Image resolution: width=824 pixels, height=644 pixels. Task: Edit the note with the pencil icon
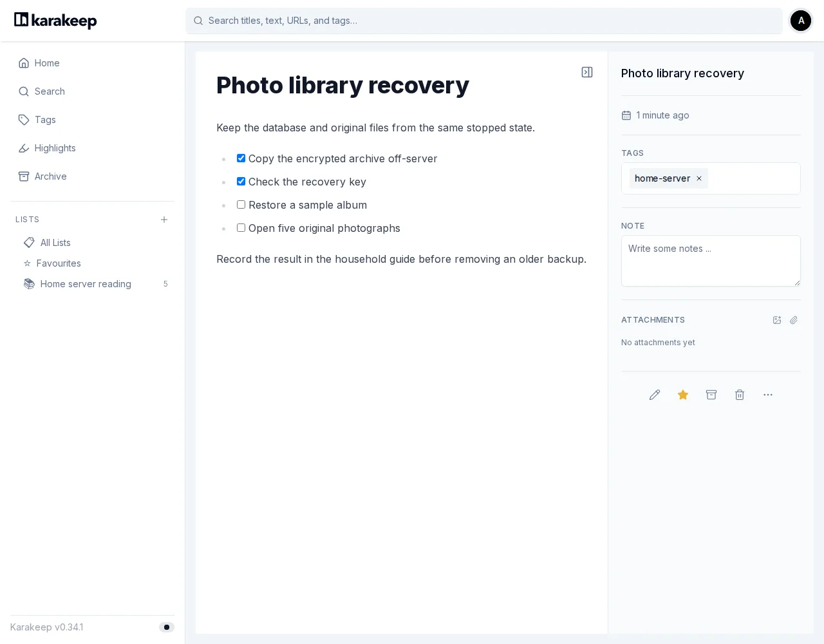point(655,395)
